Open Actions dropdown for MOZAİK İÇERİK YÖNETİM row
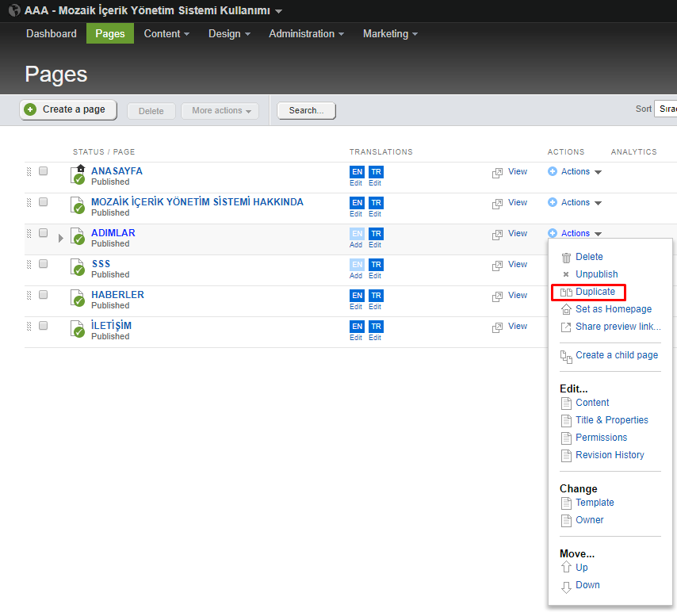 click(x=575, y=202)
